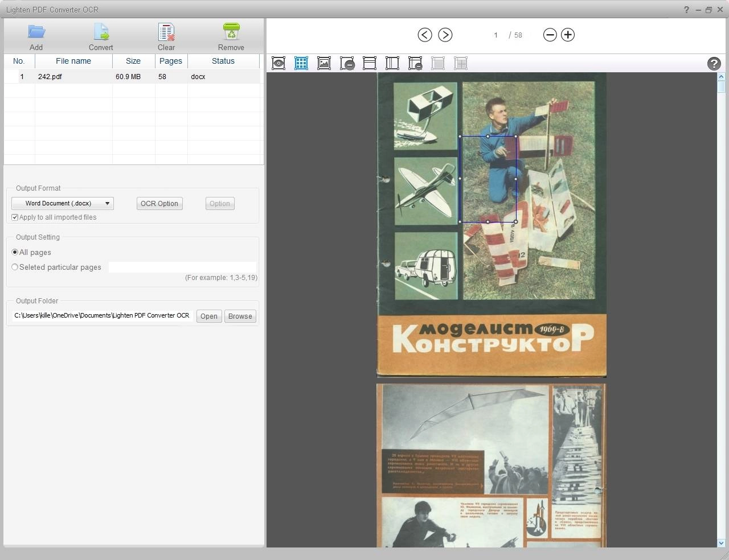Click the OCR Option button

point(159,203)
